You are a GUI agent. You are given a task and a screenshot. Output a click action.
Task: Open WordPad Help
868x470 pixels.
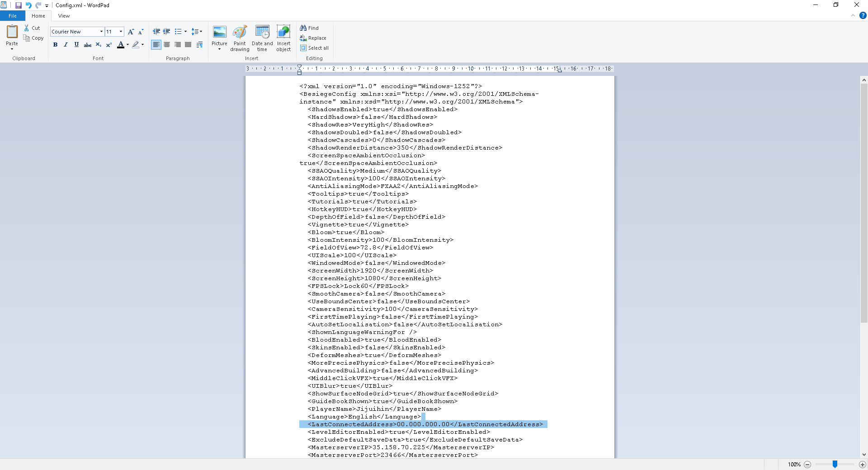point(863,15)
